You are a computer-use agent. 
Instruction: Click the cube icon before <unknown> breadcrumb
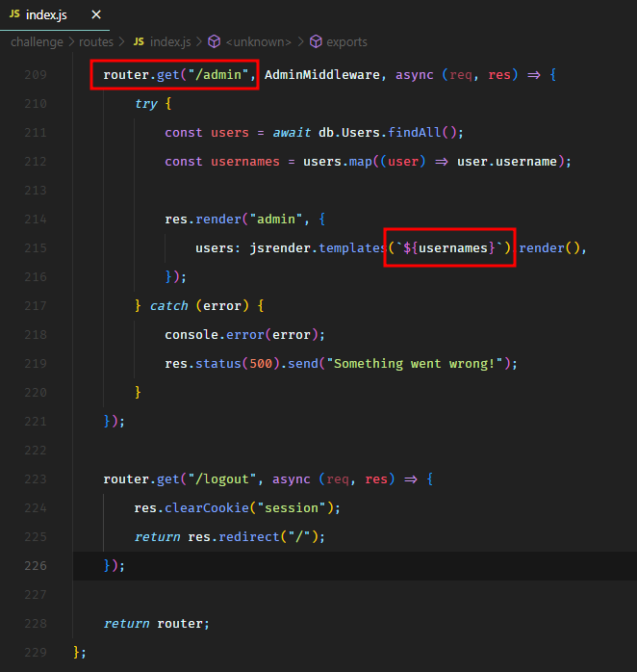tap(213, 42)
